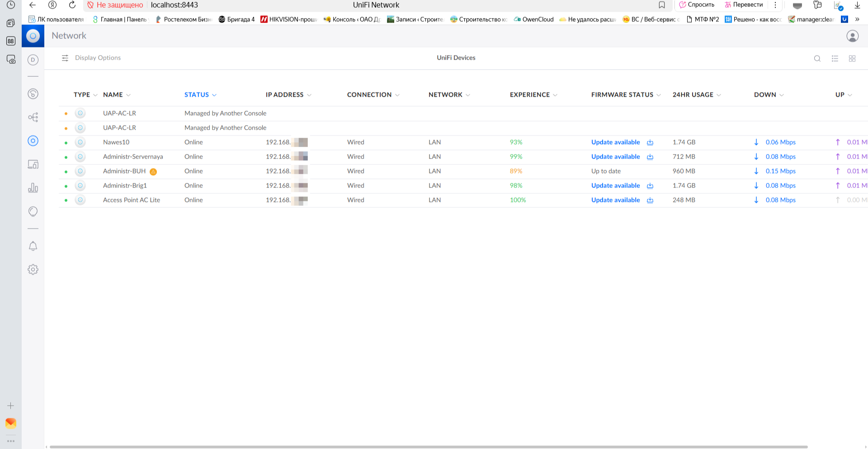Click firmware download icon for Nawes10
Viewport: 868px width, 449px height.
[x=650, y=142]
